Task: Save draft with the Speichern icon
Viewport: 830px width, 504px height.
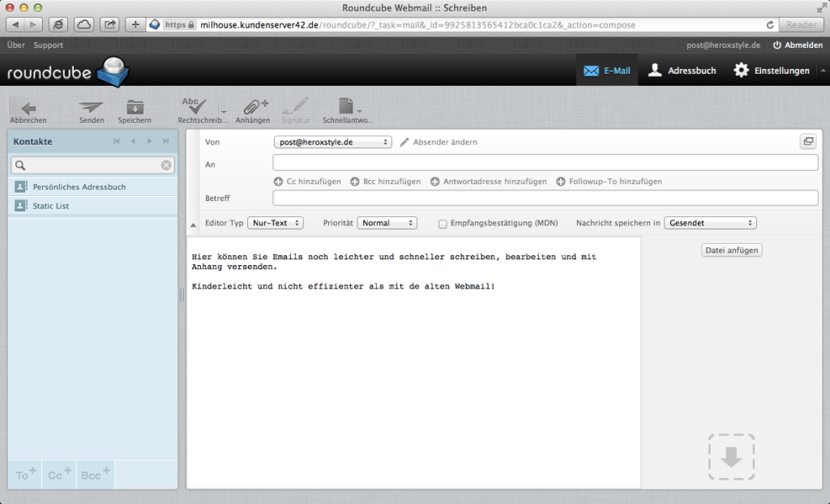Action: click(x=135, y=109)
